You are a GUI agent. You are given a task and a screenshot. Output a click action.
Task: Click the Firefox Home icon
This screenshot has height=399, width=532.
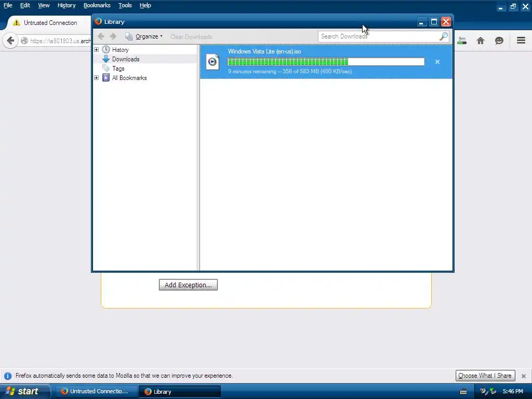(x=481, y=41)
